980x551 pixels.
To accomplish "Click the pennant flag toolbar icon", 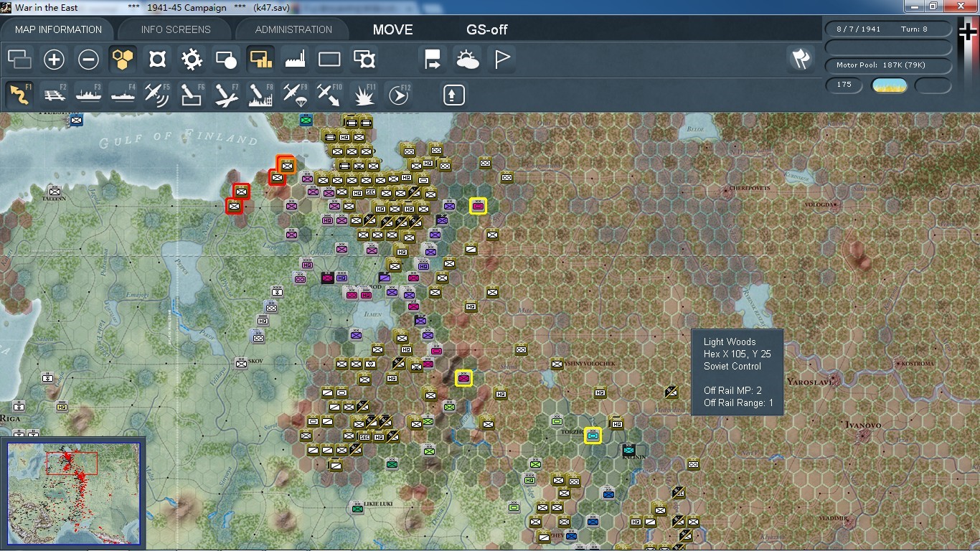I will point(502,59).
